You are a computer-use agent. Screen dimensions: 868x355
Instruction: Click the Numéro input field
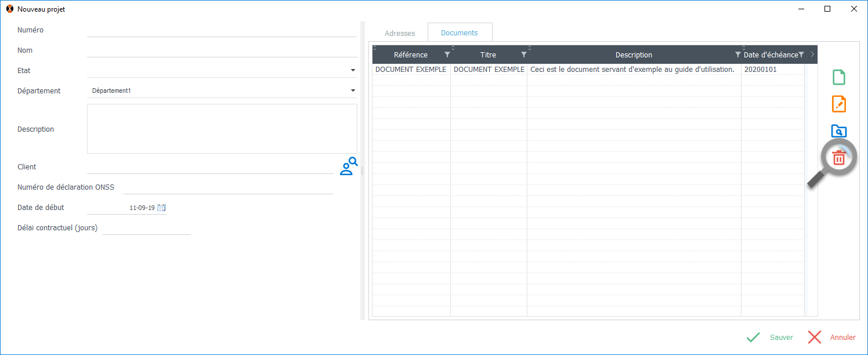click(222, 30)
